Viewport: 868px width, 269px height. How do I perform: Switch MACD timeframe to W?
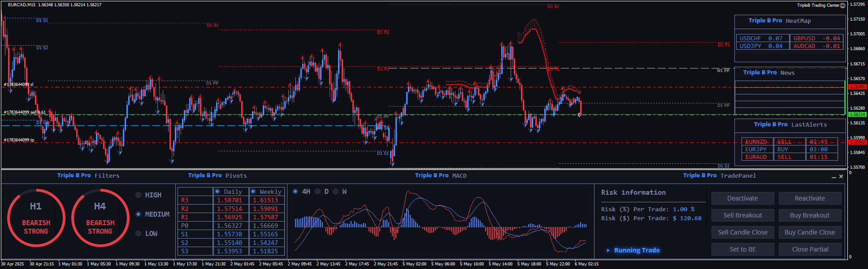[x=335, y=192]
